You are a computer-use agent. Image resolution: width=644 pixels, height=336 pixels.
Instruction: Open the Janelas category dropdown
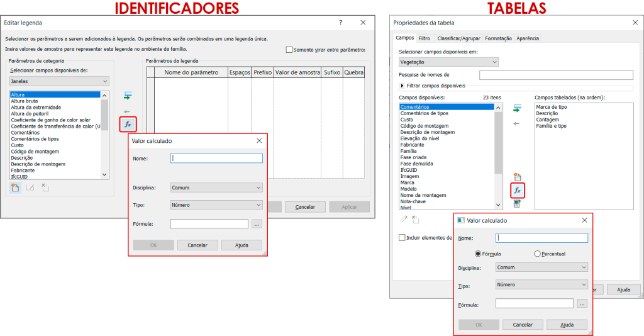click(x=59, y=81)
